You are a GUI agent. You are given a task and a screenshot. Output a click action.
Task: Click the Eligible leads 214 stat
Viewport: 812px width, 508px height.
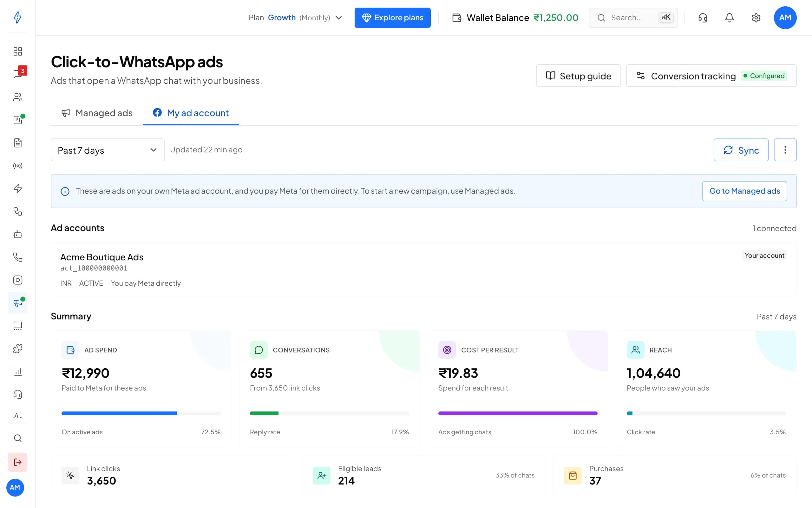tap(423, 475)
